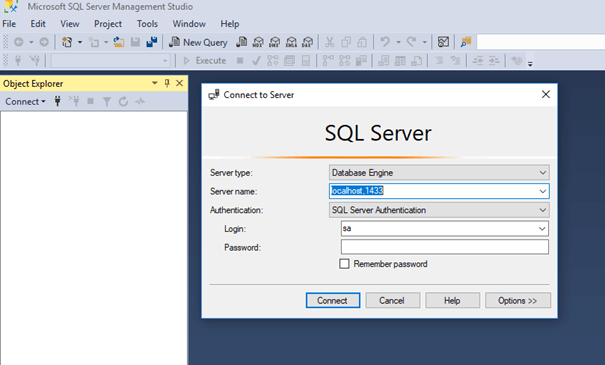605x365 pixels.
Task: Click the Activity Monitor pulse icon in Object Explorer
Action: click(140, 101)
